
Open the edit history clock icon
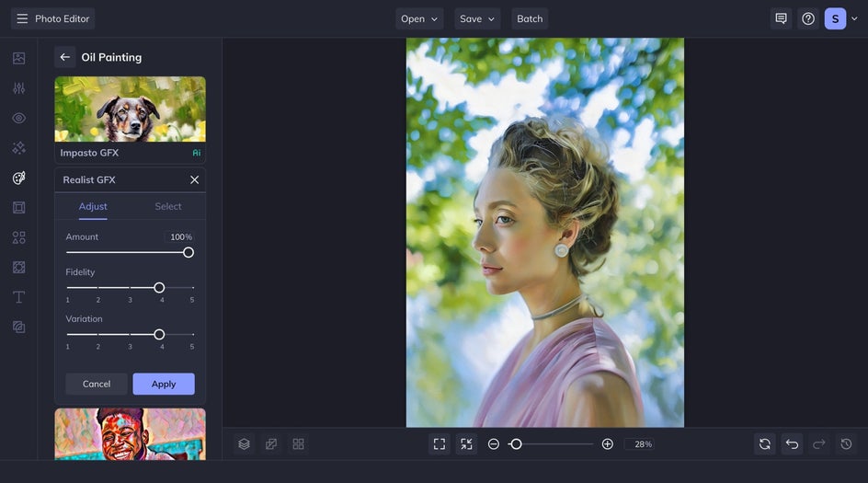click(x=847, y=444)
